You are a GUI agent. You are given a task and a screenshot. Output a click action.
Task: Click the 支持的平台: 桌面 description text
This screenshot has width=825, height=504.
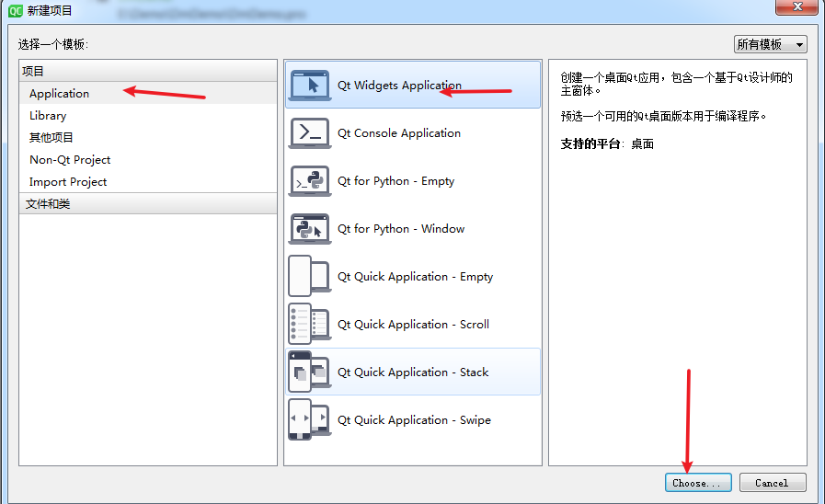[607, 143]
